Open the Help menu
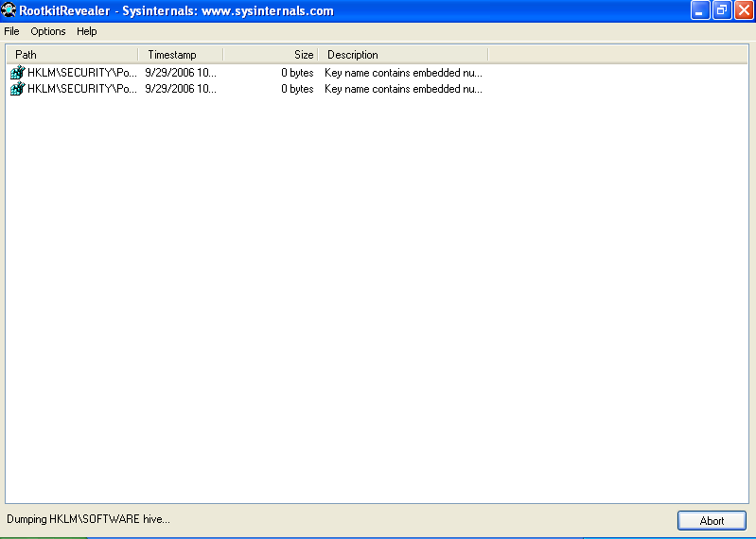Screen dimensions: 756x539 [x=87, y=31]
